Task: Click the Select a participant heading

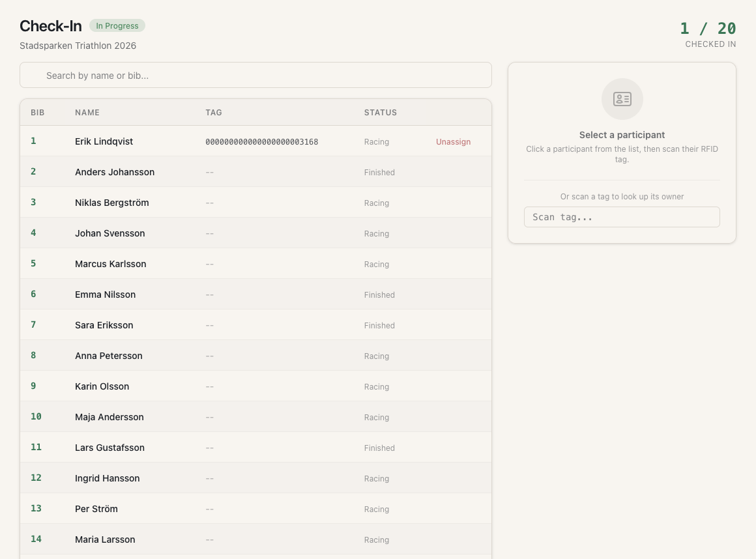Action: pos(622,135)
